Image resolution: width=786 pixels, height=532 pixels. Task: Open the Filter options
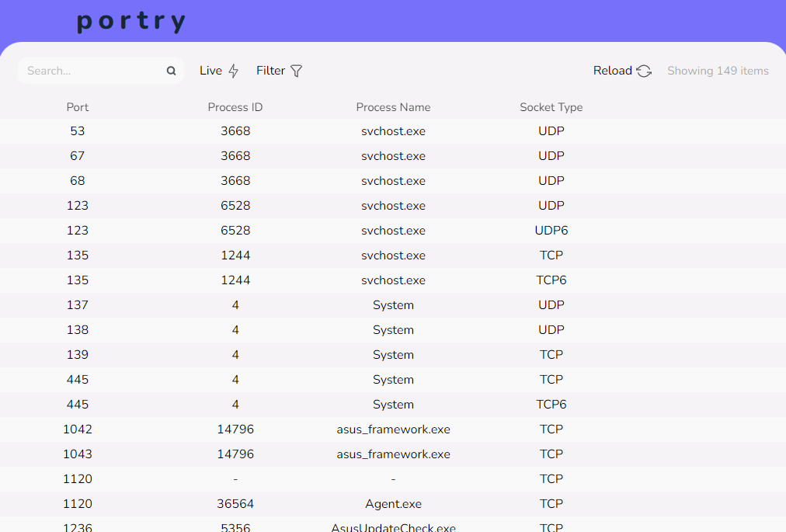pos(271,71)
